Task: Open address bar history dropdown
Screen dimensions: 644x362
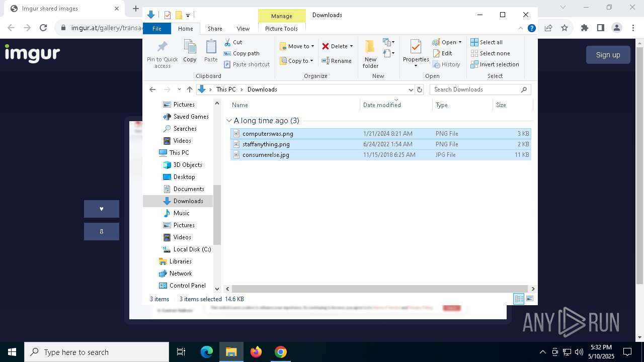Action: 411,89
